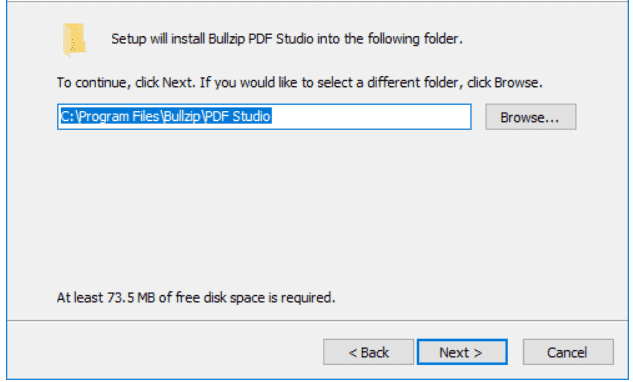Screen dimensions: 633x382
Task: Click empty white area after path text
Action: pyautogui.click(x=371, y=117)
